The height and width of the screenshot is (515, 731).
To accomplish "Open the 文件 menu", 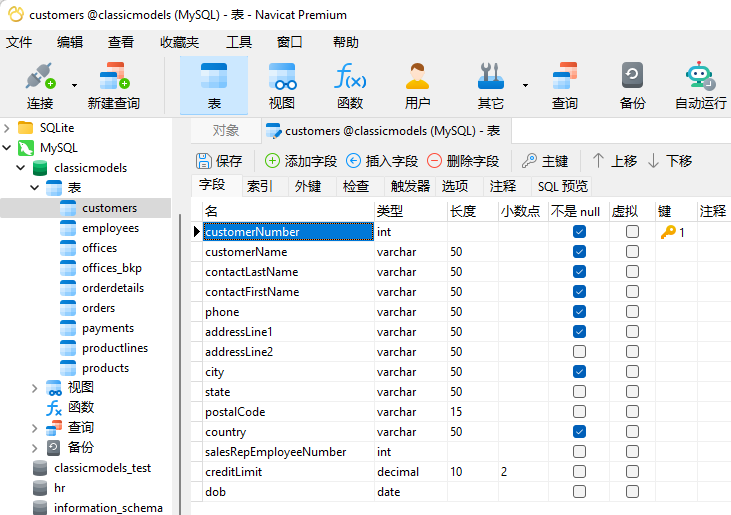I will 19,42.
